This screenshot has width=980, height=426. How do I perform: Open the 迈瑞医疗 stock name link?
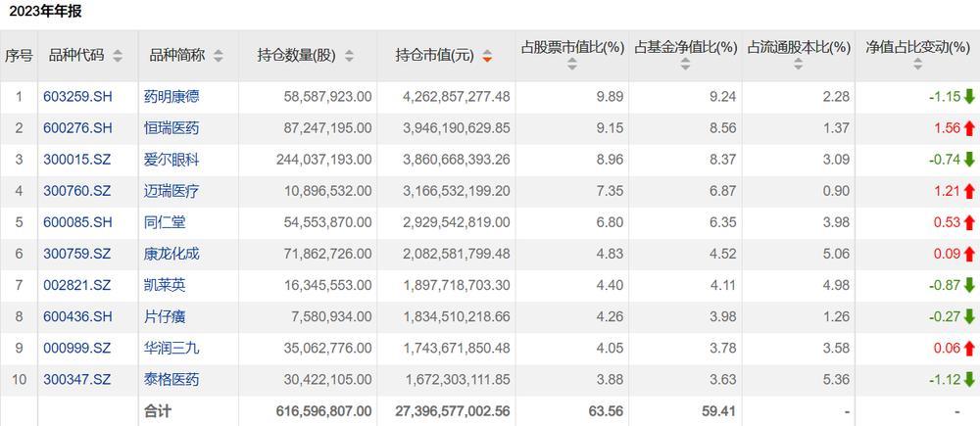[171, 191]
